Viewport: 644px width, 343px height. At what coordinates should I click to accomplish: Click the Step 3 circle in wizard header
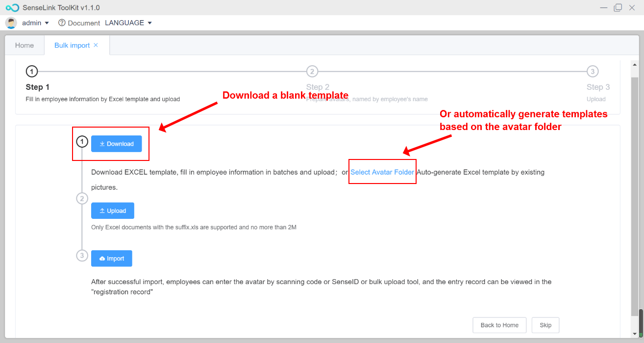(592, 72)
